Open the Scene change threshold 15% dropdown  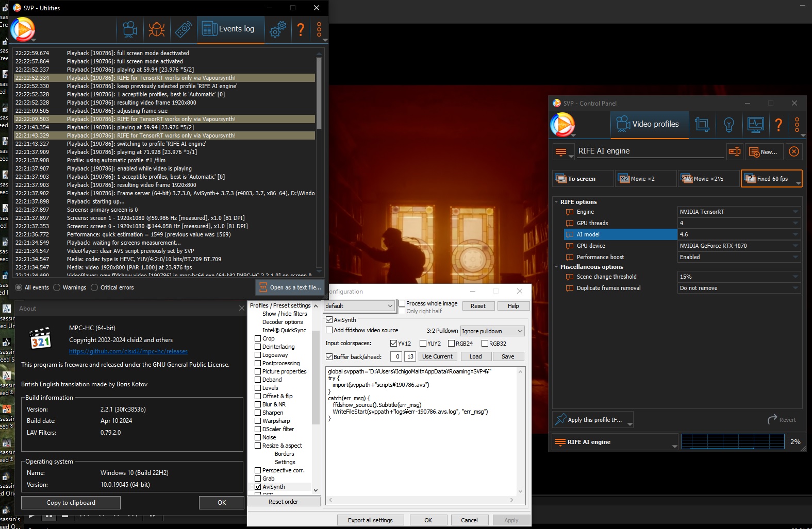click(739, 277)
